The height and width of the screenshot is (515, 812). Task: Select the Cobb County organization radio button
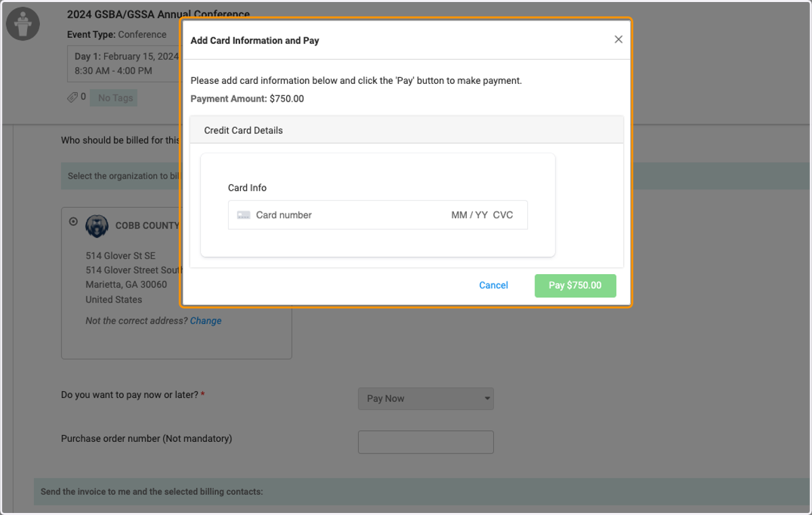coord(74,221)
